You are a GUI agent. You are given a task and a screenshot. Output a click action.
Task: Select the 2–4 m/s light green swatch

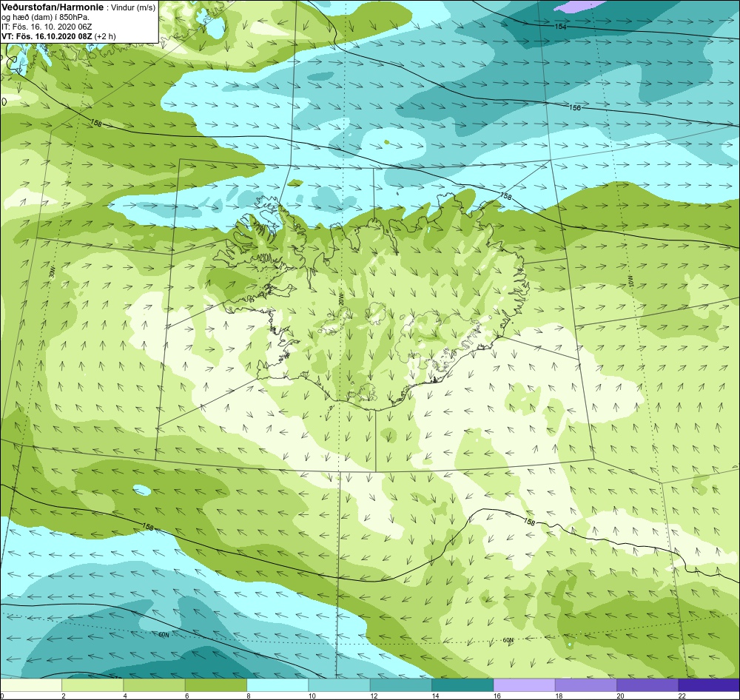click(92, 684)
